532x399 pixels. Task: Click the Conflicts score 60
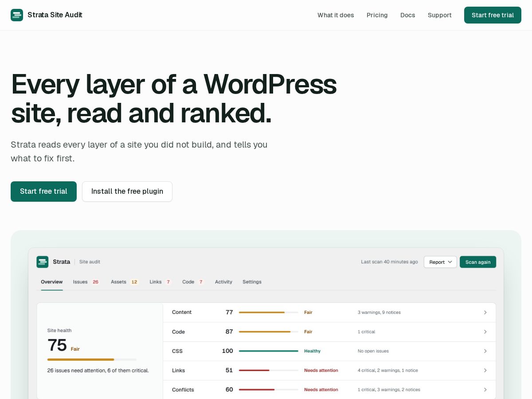click(229, 390)
